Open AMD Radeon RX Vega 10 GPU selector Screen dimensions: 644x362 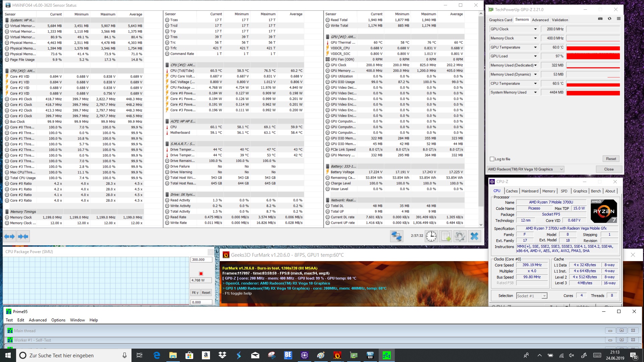526,169
